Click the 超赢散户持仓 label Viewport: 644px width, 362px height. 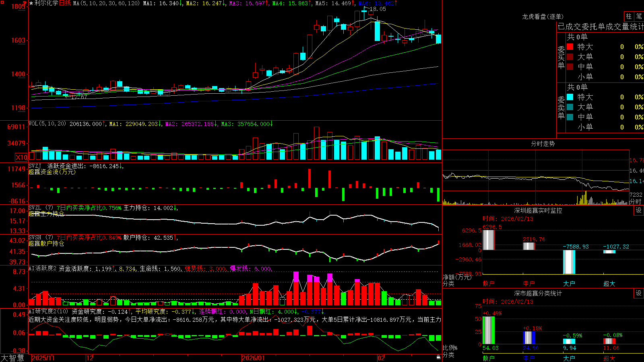point(46,243)
